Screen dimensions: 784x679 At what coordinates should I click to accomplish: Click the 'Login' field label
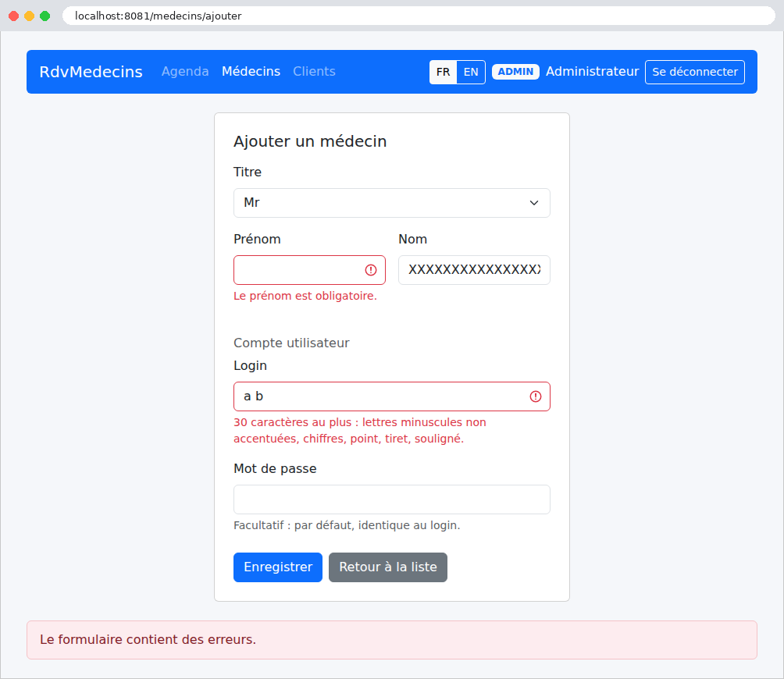click(x=250, y=366)
